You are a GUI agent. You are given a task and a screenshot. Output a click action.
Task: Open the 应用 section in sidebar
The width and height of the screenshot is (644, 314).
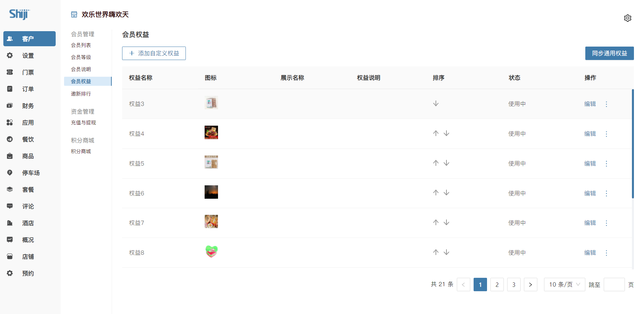click(30, 123)
